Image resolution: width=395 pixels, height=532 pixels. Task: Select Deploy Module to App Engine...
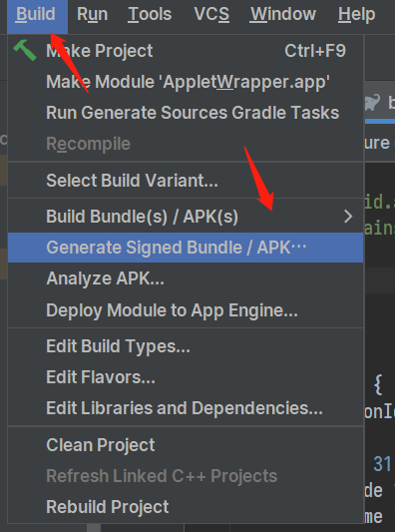click(186, 309)
